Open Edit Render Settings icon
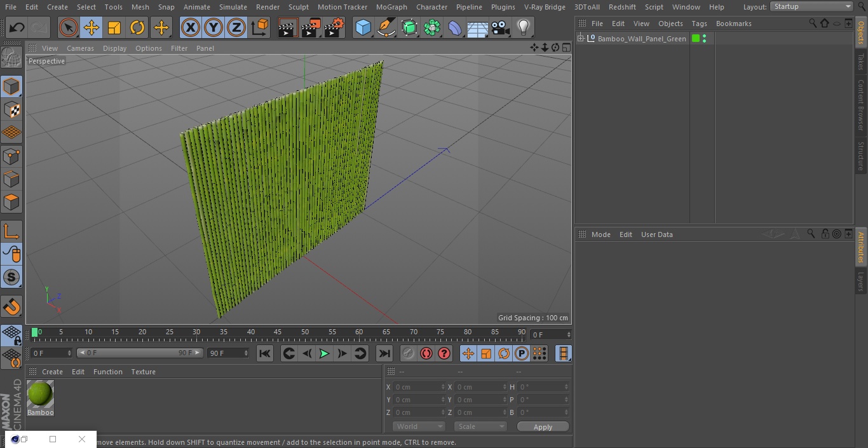This screenshot has width=868, height=448. (334, 28)
